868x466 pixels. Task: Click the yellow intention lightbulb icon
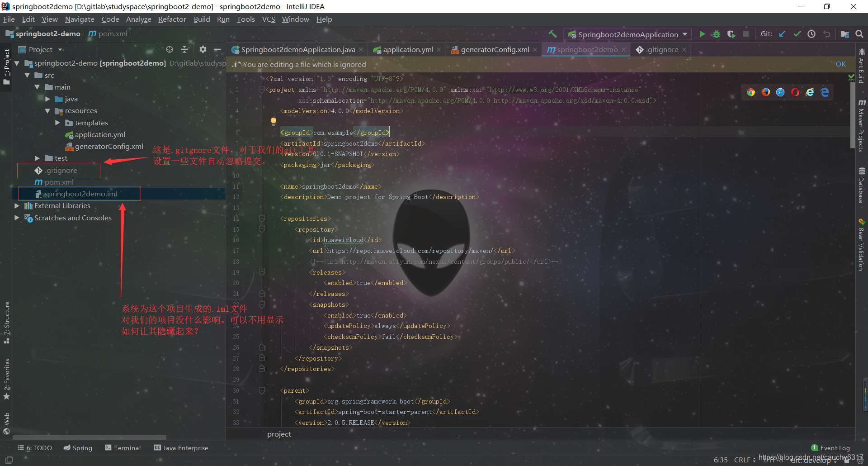[x=274, y=121]
